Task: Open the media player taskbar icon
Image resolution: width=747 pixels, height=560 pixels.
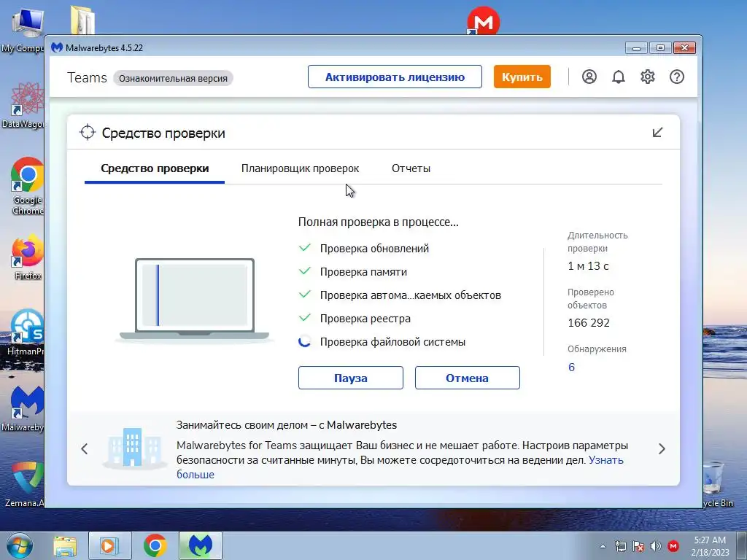Action: click(109, 545)
